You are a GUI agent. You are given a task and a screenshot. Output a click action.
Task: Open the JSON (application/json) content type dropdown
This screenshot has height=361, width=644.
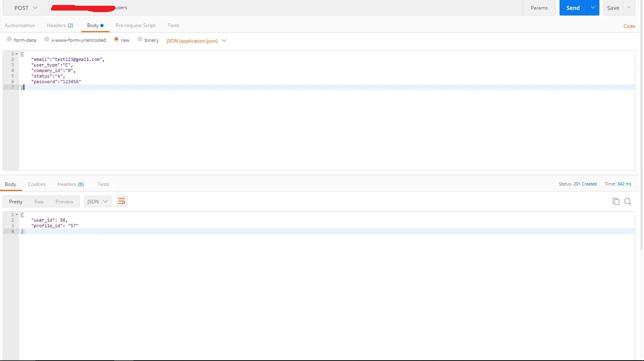[x=196, y=41]
